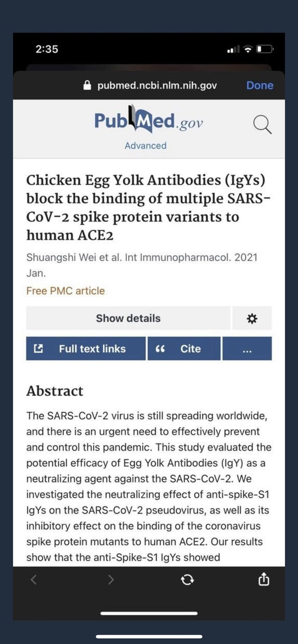Open the Advanced search link
This screenshot has width=298, height=644.
click(145, 146)
